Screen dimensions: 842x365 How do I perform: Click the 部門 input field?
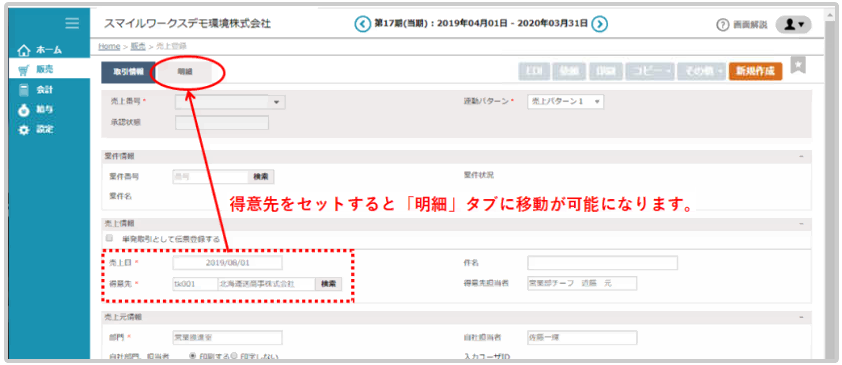[227, 338]
